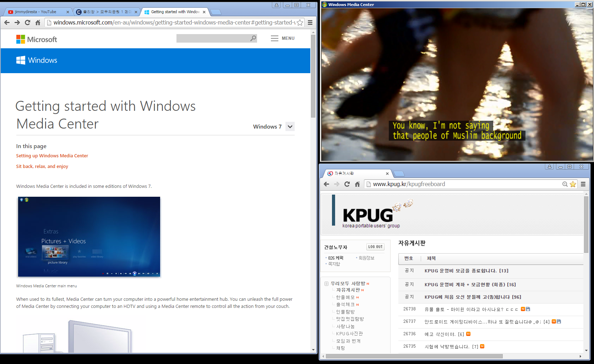Open 맛집멋집탐방 in sidebar tree

point(350,319)
